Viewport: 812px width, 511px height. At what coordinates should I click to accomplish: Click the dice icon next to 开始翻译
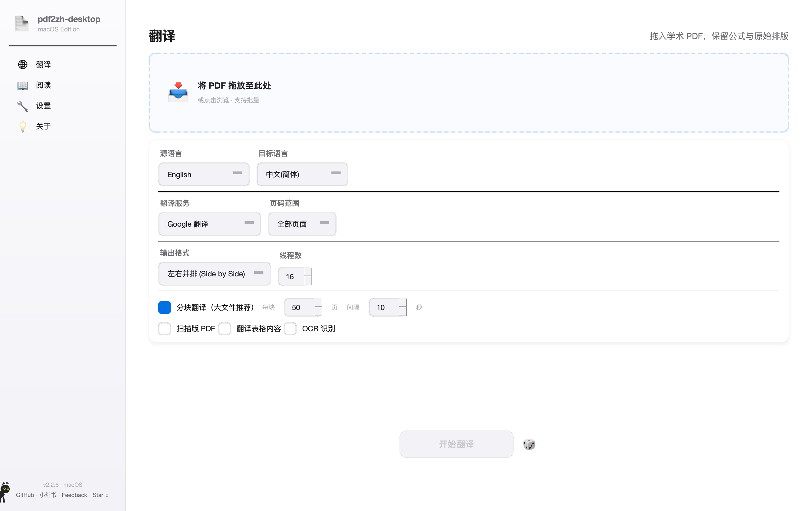pos(529,444)
